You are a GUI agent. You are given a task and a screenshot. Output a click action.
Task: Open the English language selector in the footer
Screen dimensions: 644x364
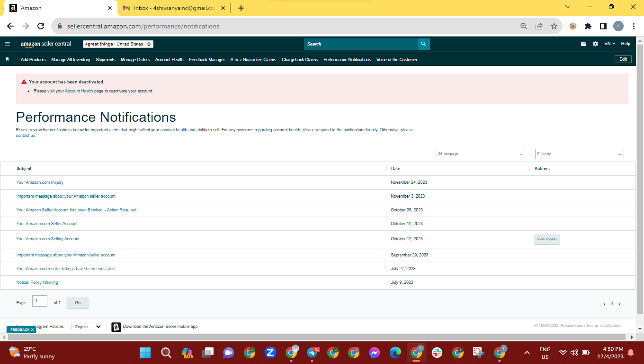tap(87, 327)
